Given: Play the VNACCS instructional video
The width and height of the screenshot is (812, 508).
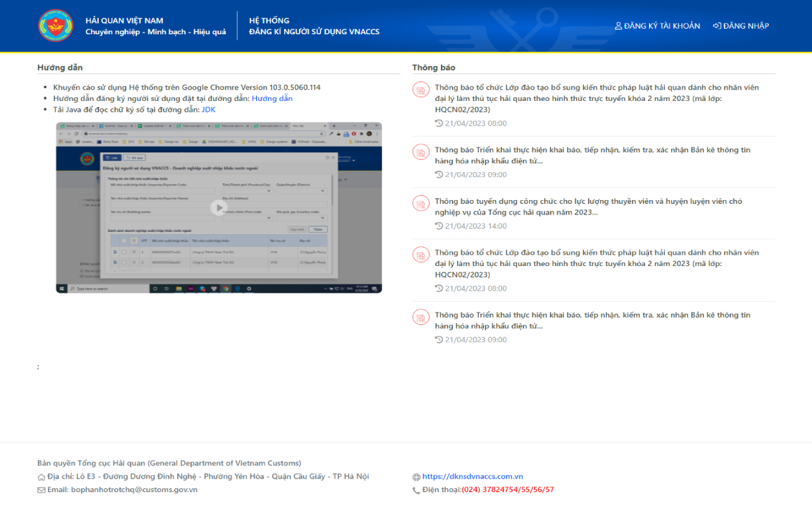Looking at the screenshot, I should [x=218, y=208].
